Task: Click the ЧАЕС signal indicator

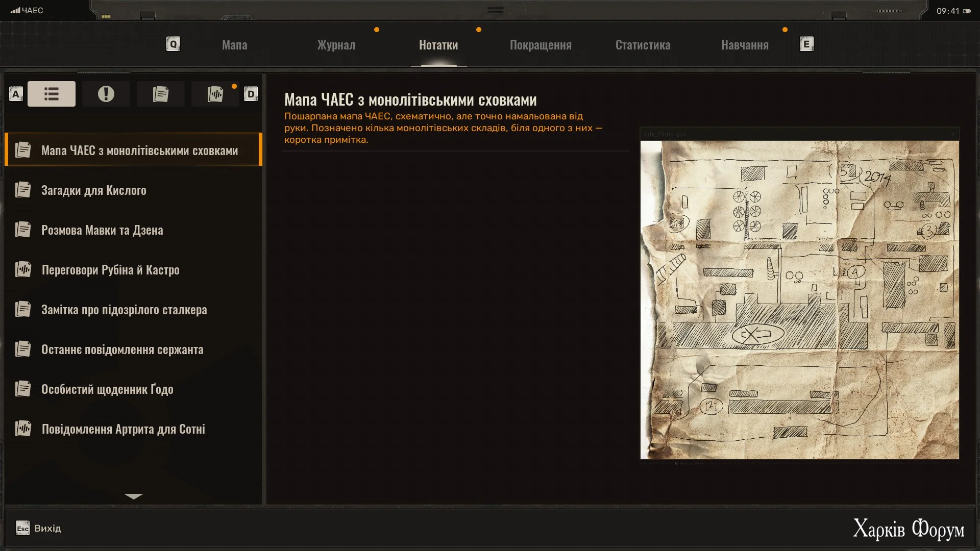Action: [27, 10]
